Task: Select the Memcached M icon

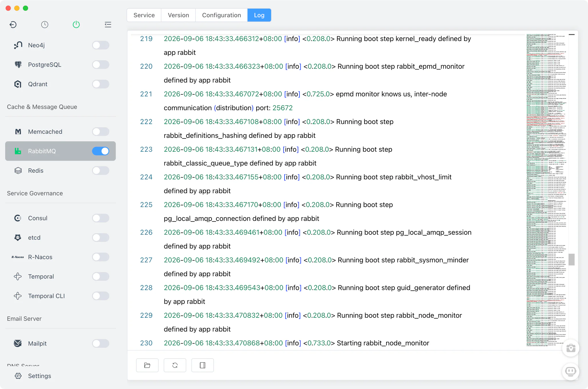Action: click(18, 132)
